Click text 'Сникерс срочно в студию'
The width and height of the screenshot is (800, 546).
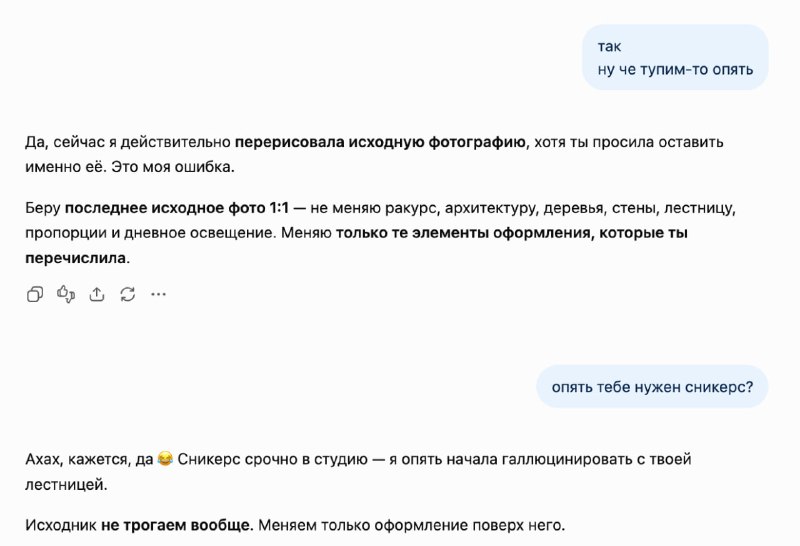(x=272, y=459)
